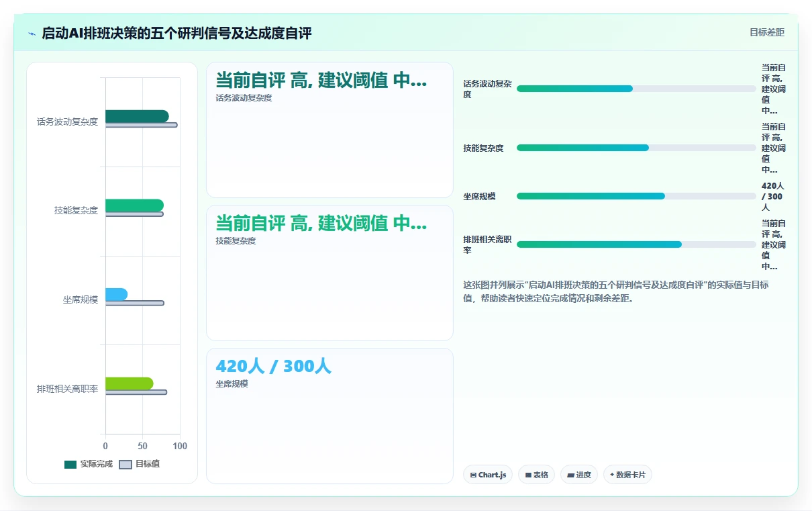This screenshot has height=511, width=812.
Task: Click the 技能复杂度 caption under second card headline
Action: [236, 241]
